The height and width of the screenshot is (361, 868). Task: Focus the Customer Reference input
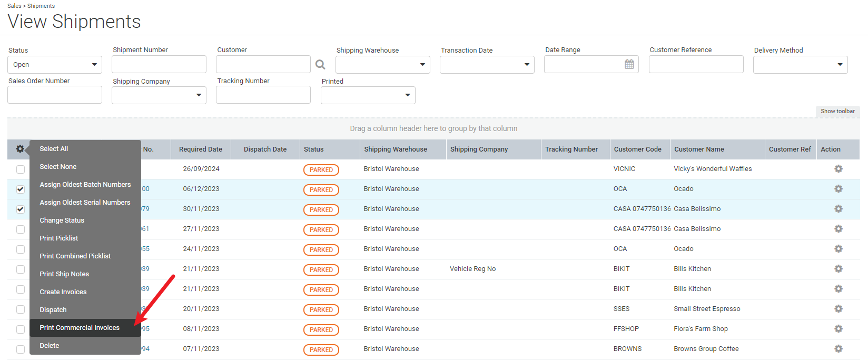pyautogui.click(x=696, y=64)
